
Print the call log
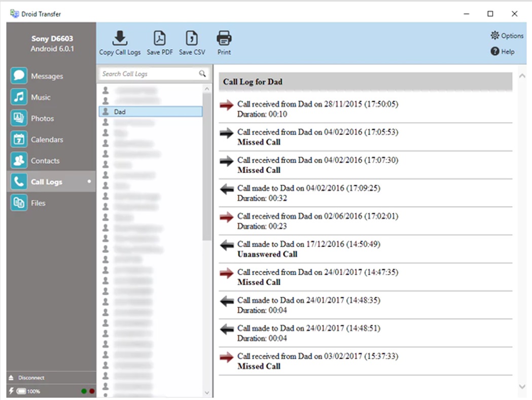pyautogui.click(x=224, y=43)
